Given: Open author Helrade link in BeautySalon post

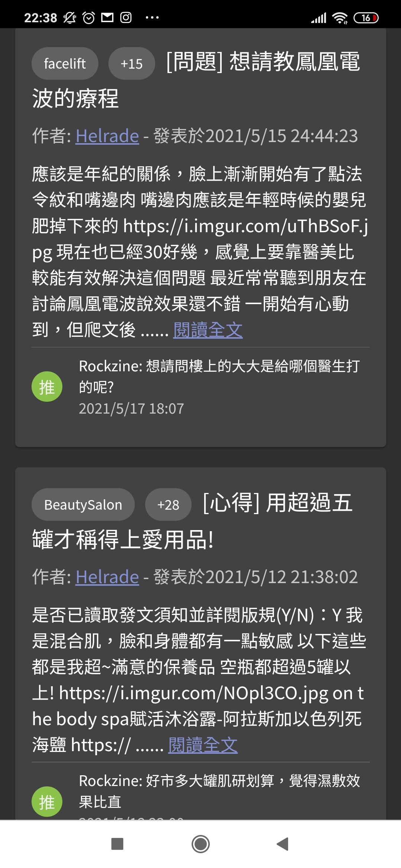Looking at the screenshot, I should pyautogui.click(x=107, y=577).
